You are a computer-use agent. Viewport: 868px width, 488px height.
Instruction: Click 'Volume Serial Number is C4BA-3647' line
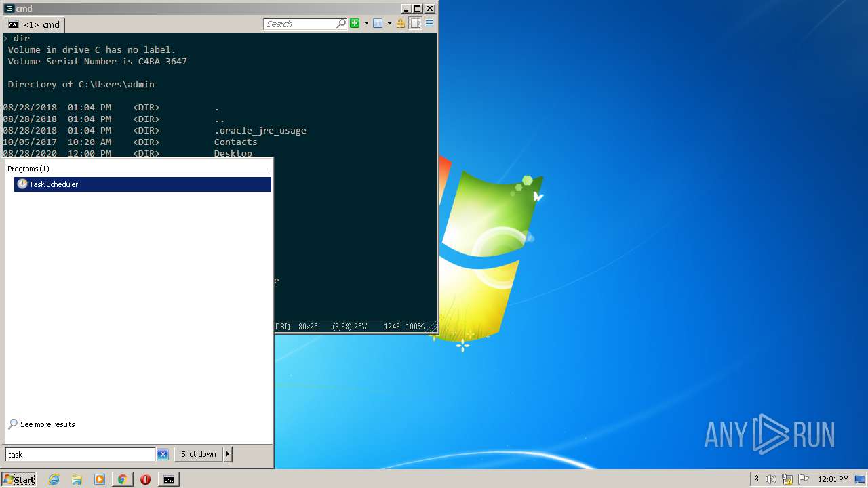click(x=98, y=61)
